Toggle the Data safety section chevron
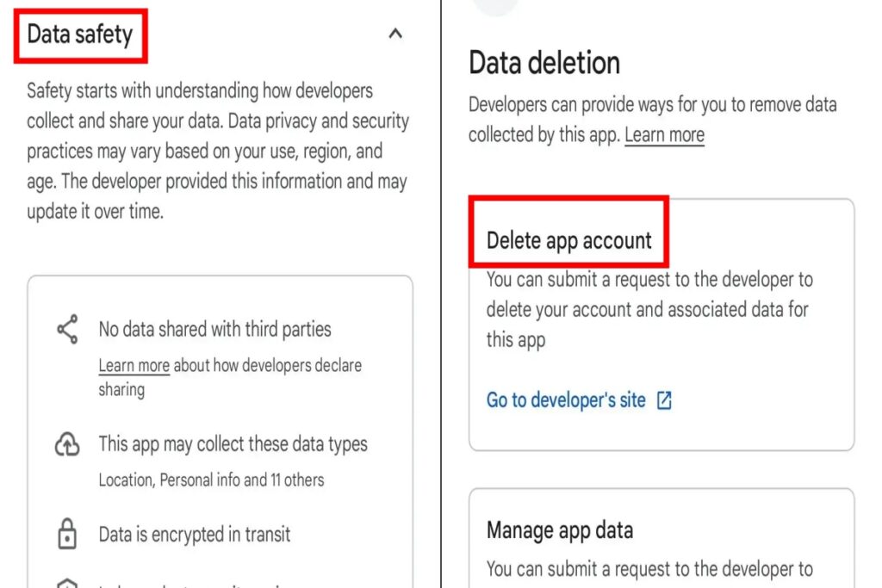 [395, 34]
